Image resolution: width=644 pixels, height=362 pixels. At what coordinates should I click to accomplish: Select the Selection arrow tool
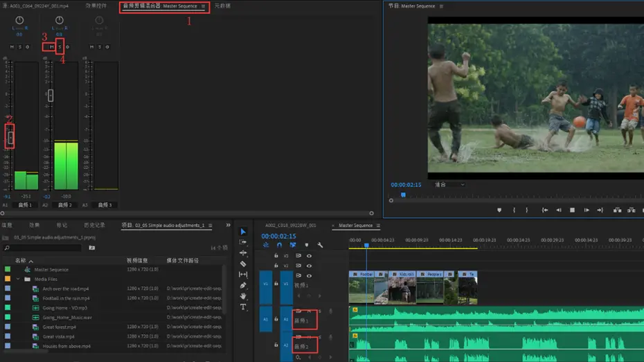[243, 232]
